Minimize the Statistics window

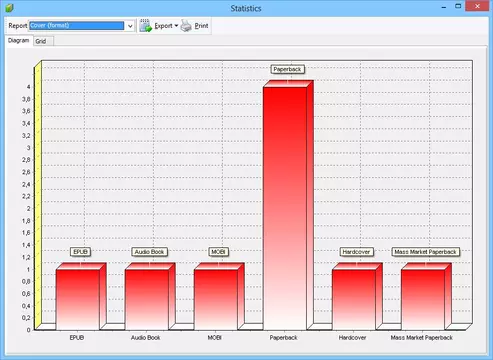click(x=444, y=6)
